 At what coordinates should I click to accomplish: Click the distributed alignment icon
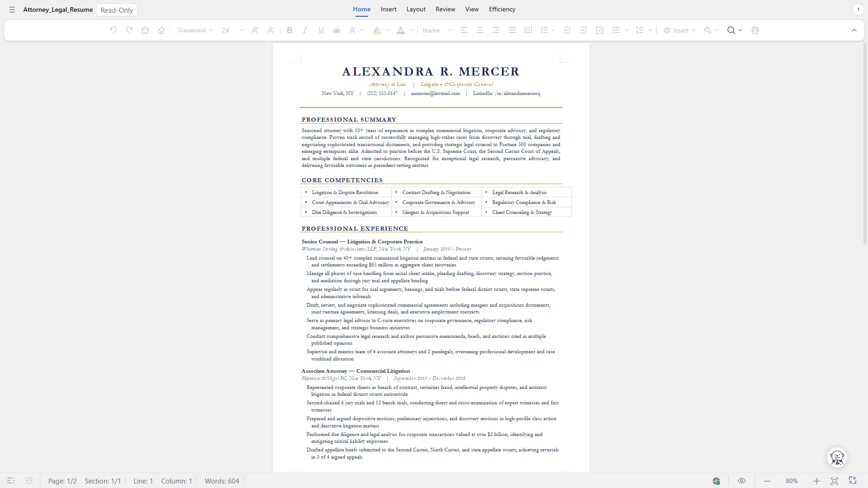(x=528, y=30)
